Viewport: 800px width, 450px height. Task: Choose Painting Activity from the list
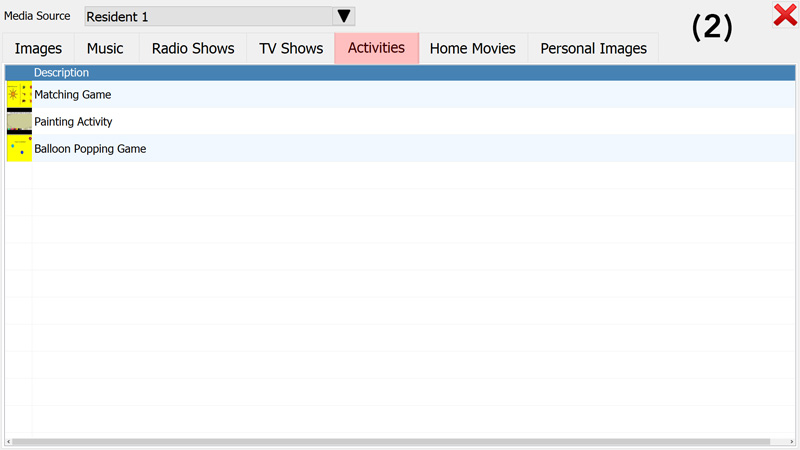pos(73,122)
